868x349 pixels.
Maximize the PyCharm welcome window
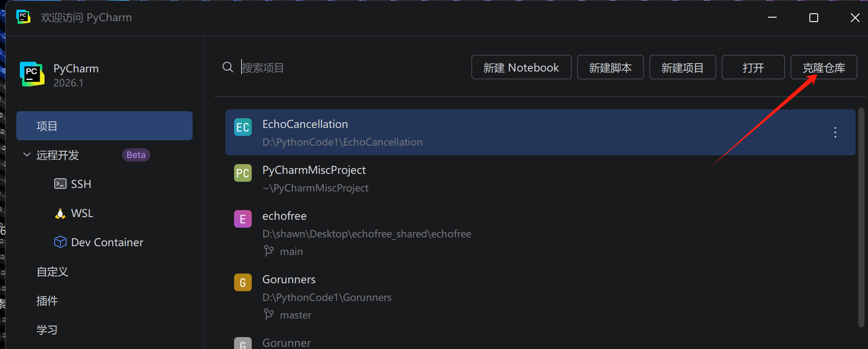pos(814,18)
